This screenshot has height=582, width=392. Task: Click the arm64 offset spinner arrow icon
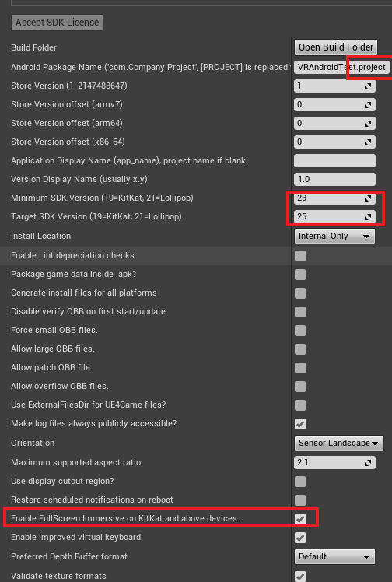pyautogui.click(x=368, y=124)
